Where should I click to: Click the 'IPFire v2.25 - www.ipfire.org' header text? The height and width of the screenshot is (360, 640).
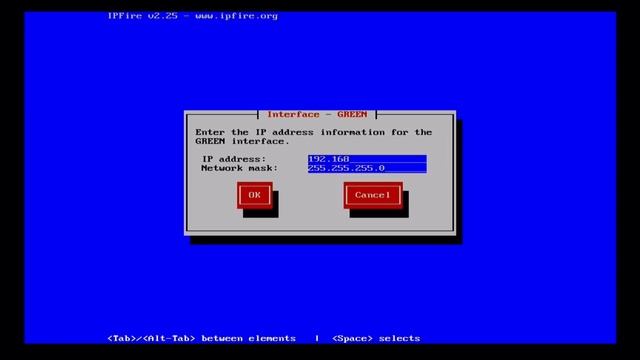(192, 16)
